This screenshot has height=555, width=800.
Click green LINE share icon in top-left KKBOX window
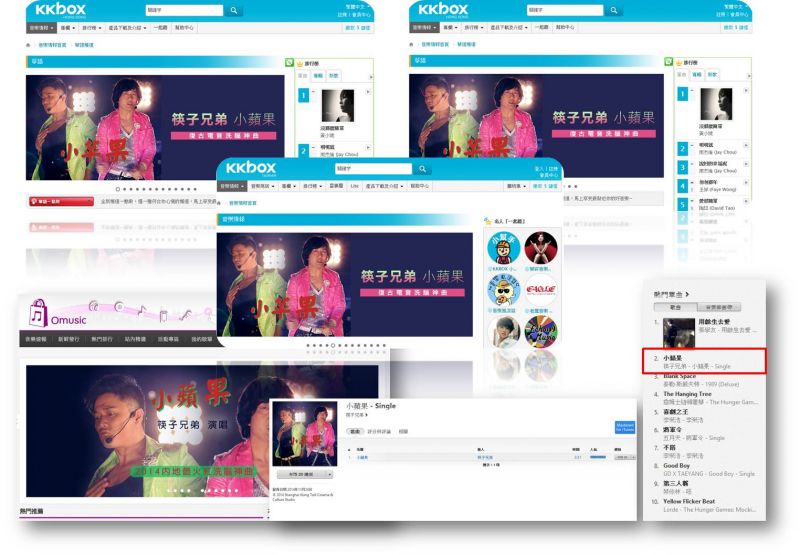pos(289,63)
